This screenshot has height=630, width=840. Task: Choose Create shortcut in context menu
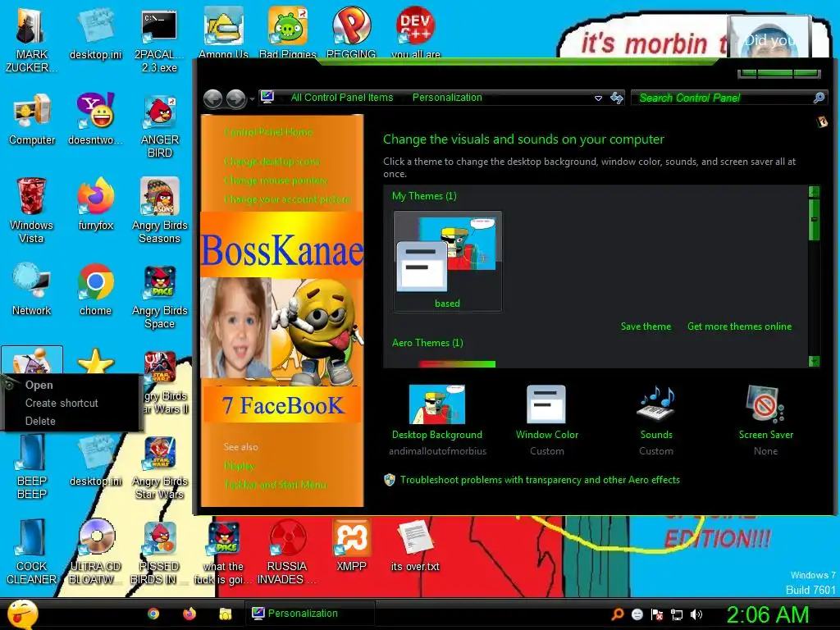coord(62,403)
